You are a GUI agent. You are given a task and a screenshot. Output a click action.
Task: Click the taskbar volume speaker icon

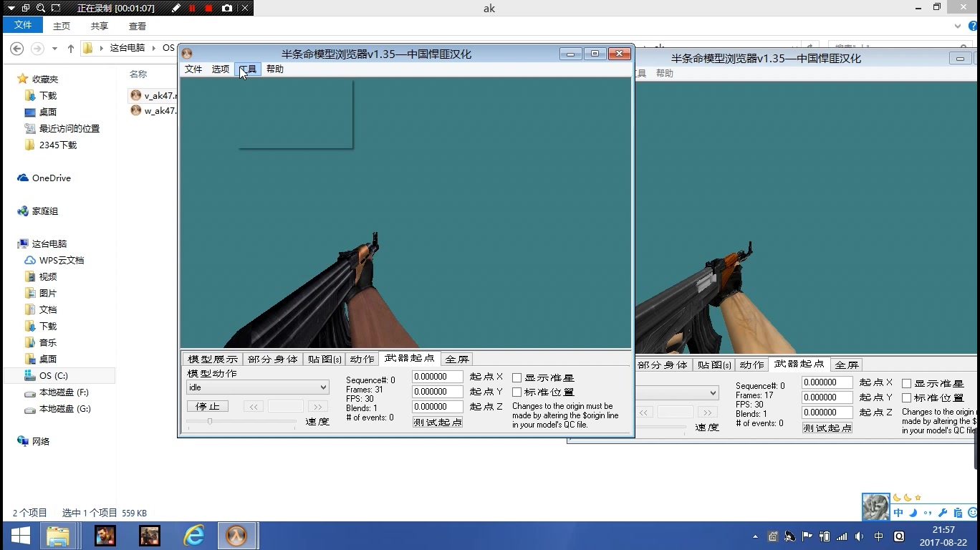coord(859,536)
